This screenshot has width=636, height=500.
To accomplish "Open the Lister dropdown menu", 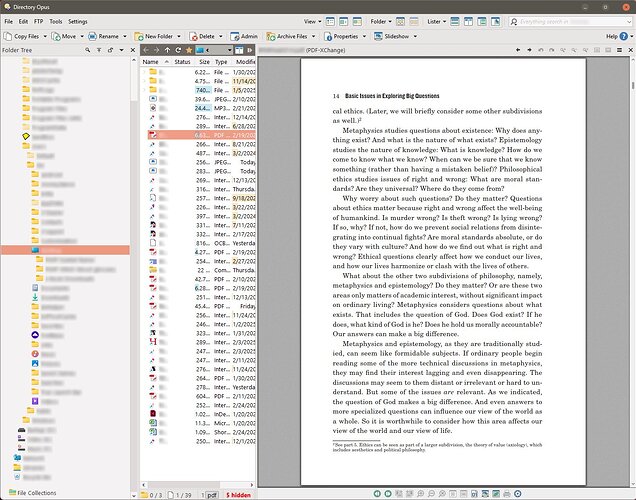I will (x=436, y=21).
